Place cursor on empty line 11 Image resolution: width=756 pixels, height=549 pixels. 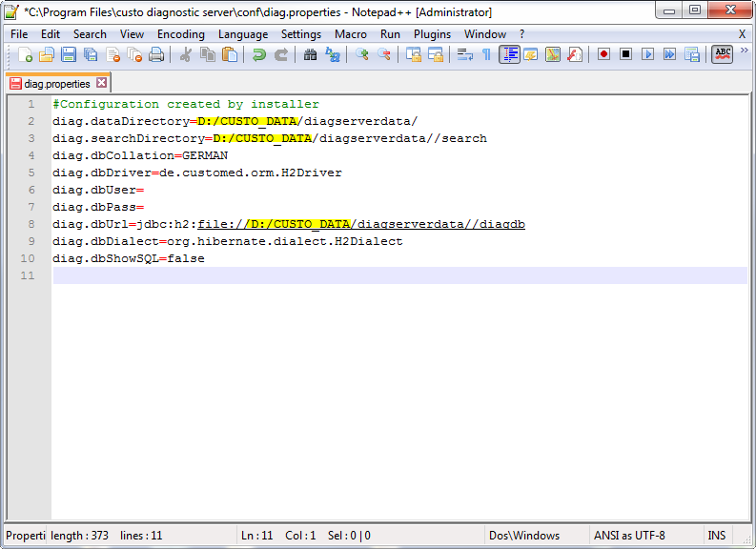pos(399,275)
